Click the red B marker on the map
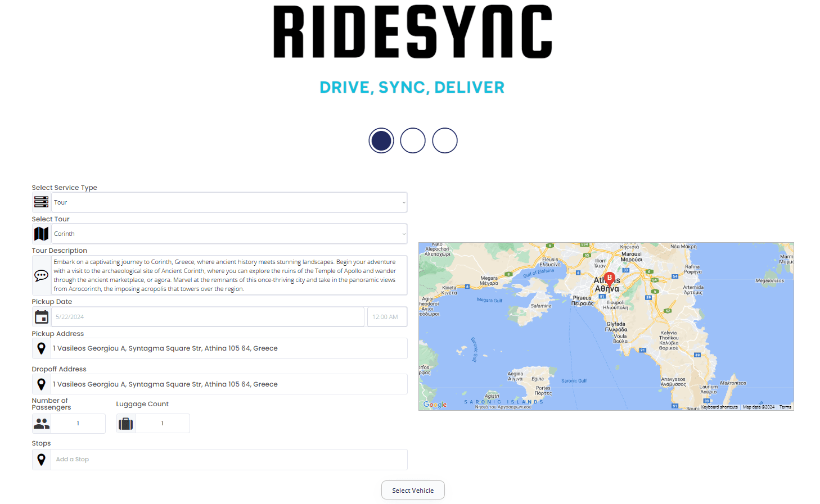This screenshot has width=820, height=504. pos(609,278)
